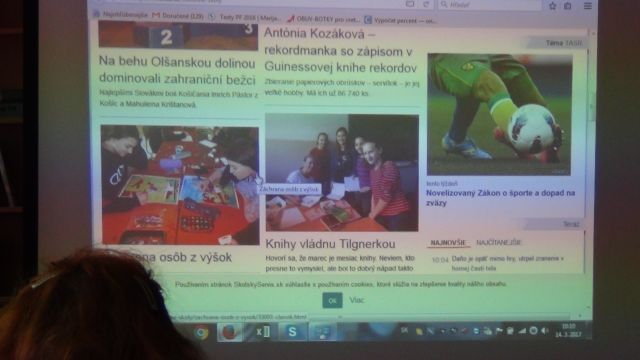The width and height of the screenshot is (640, 360).
Task: Open the Firefox hamburger menu
Action: coord(587,6)
